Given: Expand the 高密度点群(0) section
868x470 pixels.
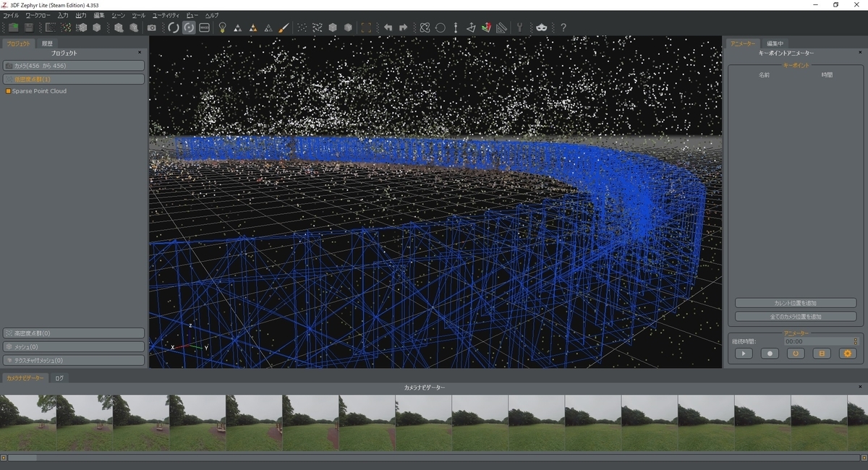Looking at the screenshot, I should pyautogui.click(x=74, y=333).
